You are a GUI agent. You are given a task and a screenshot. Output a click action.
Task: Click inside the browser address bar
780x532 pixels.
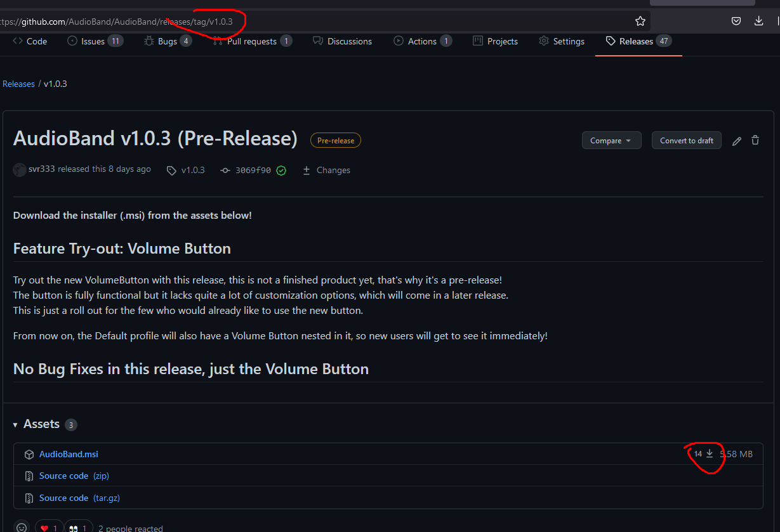317,21
